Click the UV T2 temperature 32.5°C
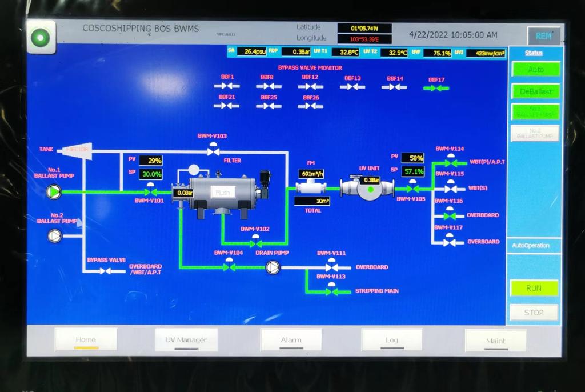Image resolution: width=585 pixels, height=392 pixels. pyautogui.click(x=394, y=53)
